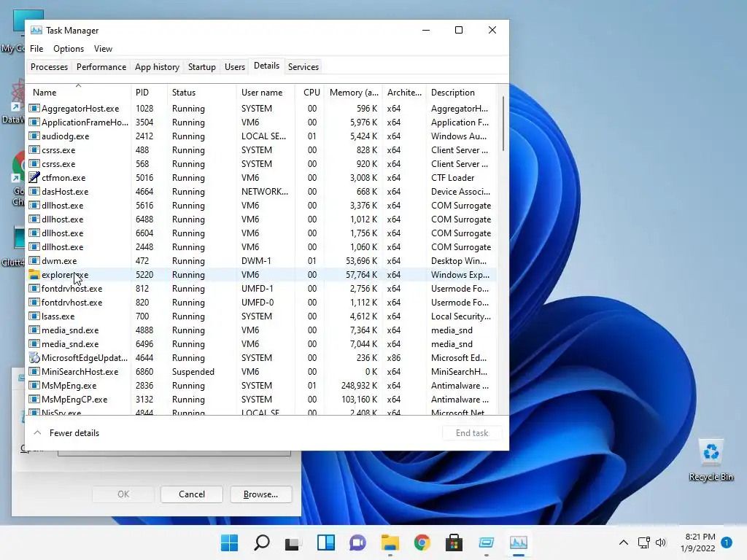747x560 pixels.
Task: Select the fontdrvhost.exe row with PID 812
Action: (x=262, y=288)
